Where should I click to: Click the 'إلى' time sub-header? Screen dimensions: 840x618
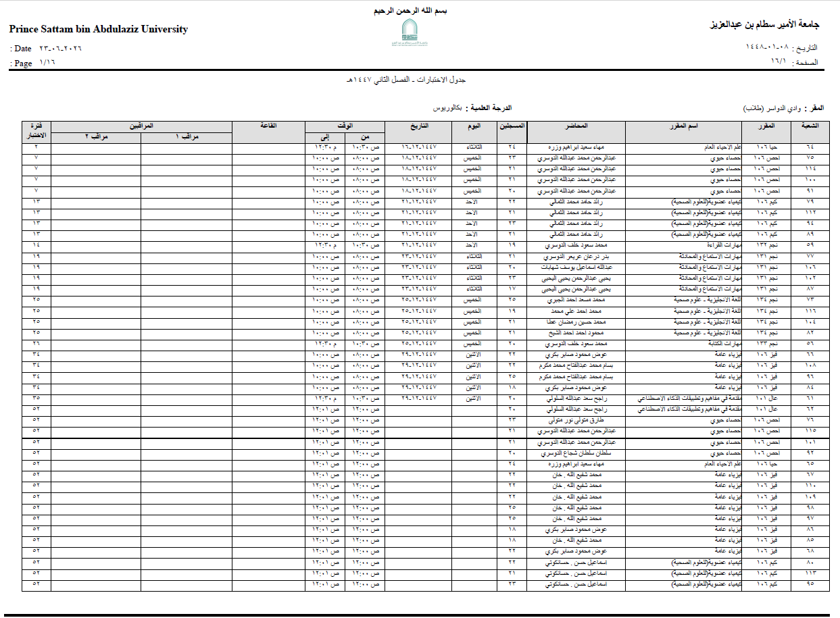pyautogui.click(x=325, y=136)
